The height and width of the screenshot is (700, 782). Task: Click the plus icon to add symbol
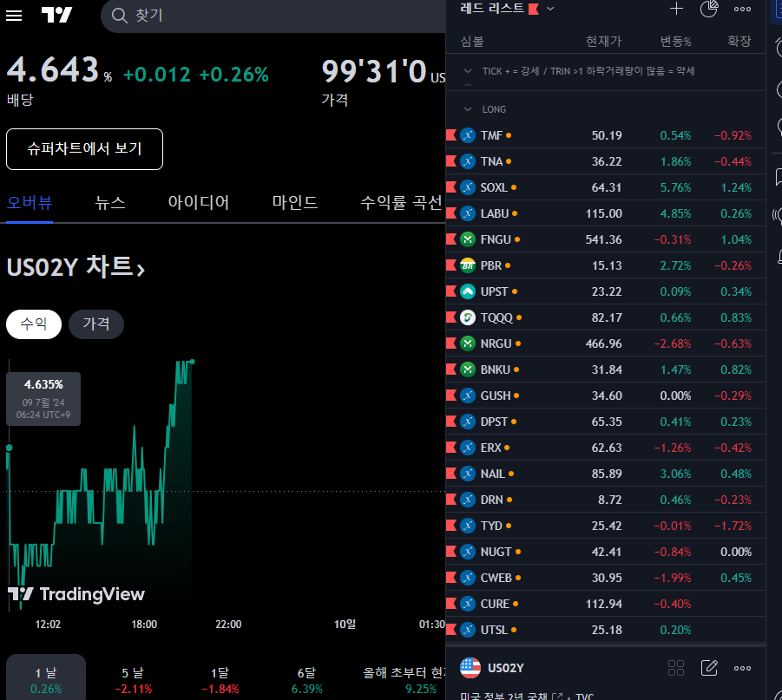click(677, 9)
